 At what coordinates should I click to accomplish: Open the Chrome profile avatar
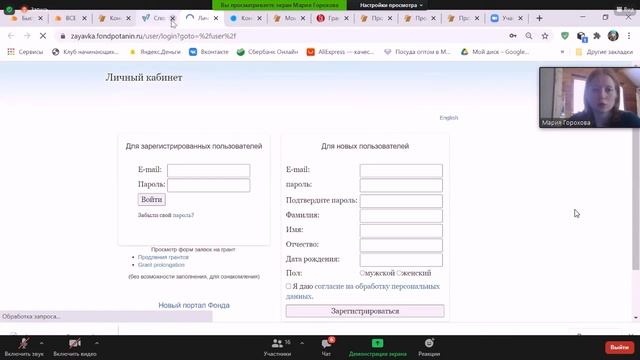[613, 36]
